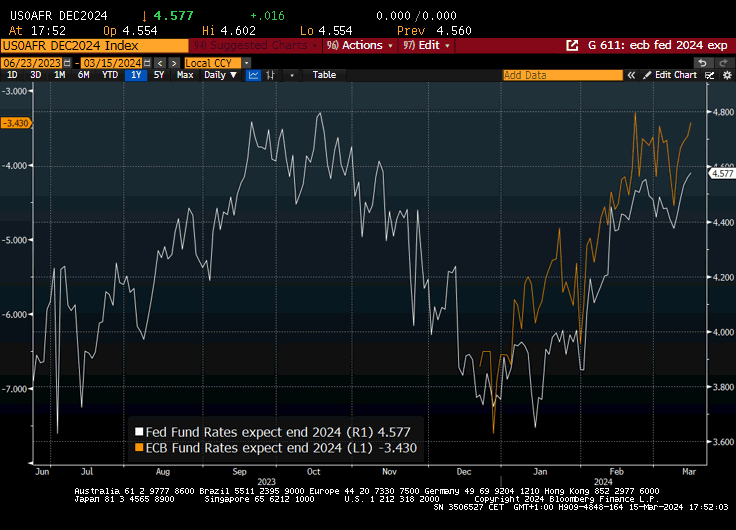
Task: Click the At 17:52 timestamp
Action: [38, 31]
